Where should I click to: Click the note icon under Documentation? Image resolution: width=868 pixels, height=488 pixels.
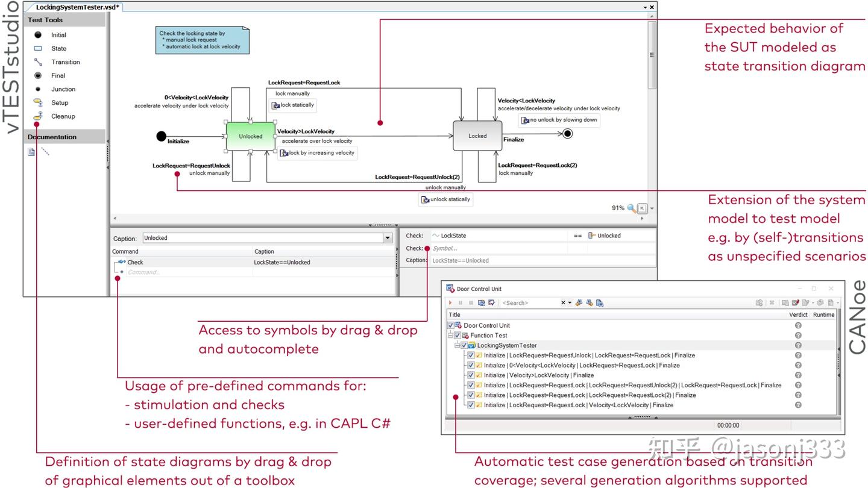(31, 152)
